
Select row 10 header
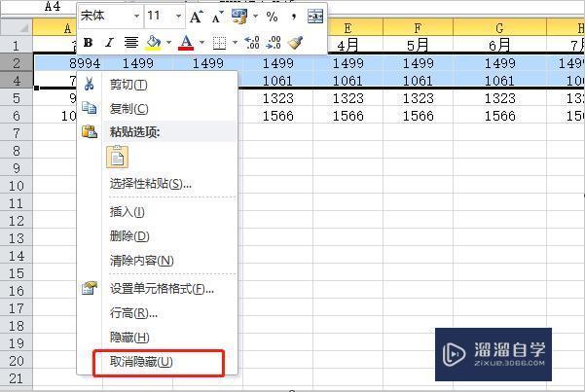[x=16, y=186]
